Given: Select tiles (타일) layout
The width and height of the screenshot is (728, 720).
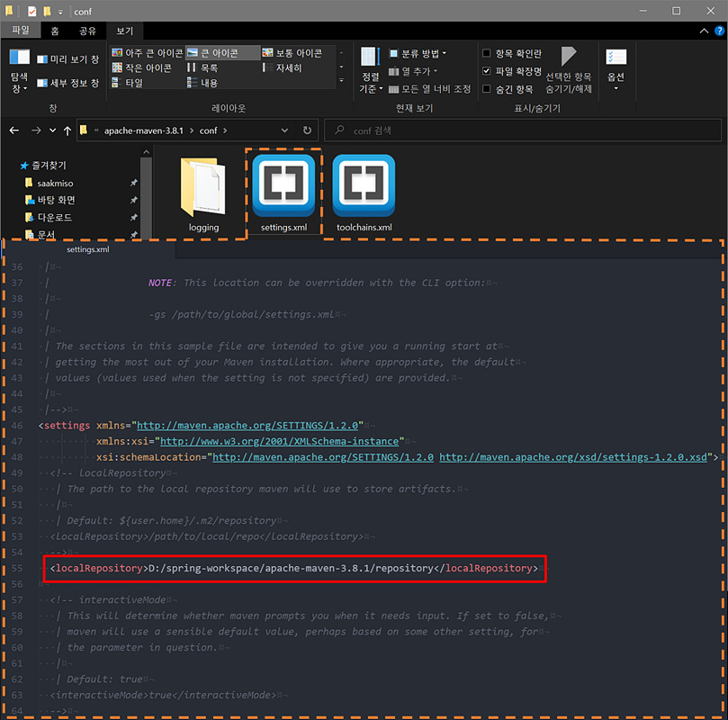Looking at the screenshot, I should [x=127, y=83].
